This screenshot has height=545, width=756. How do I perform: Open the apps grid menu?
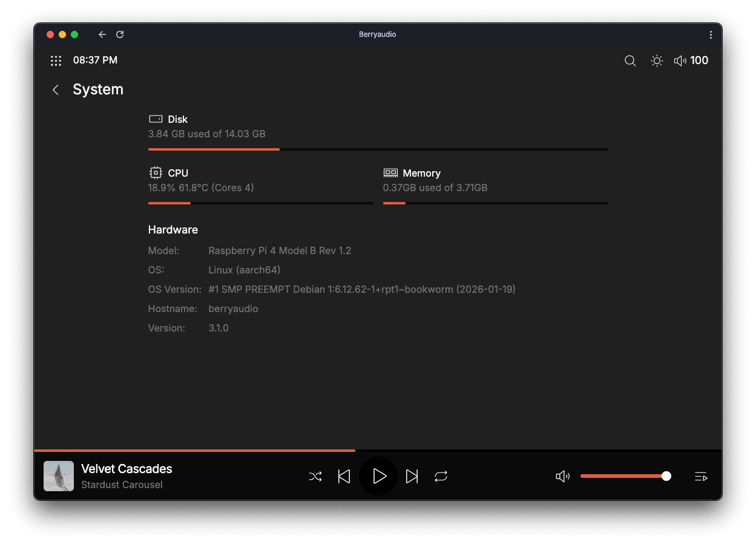[x=56, y=60]
